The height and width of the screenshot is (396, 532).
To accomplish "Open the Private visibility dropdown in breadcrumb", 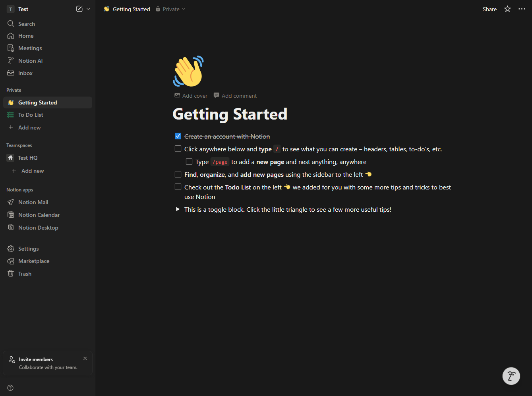I will tap(171, 9).
